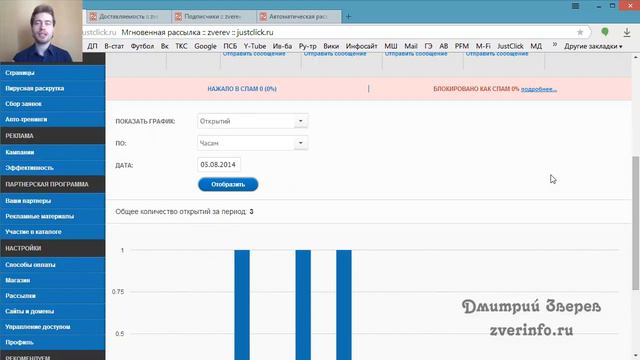Viewport: 640px width, 360px height.
Task: Expand the ПОКАЗАТЬ ГРАФИК dropdown (Открытий)
Action: click(x=252, y=121)
